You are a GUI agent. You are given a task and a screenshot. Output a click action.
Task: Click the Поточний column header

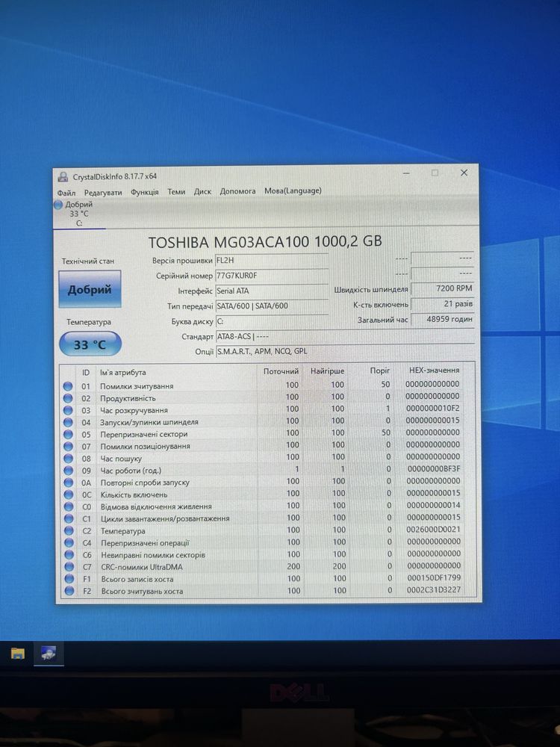pyautogui.click(x=281, y=371)
